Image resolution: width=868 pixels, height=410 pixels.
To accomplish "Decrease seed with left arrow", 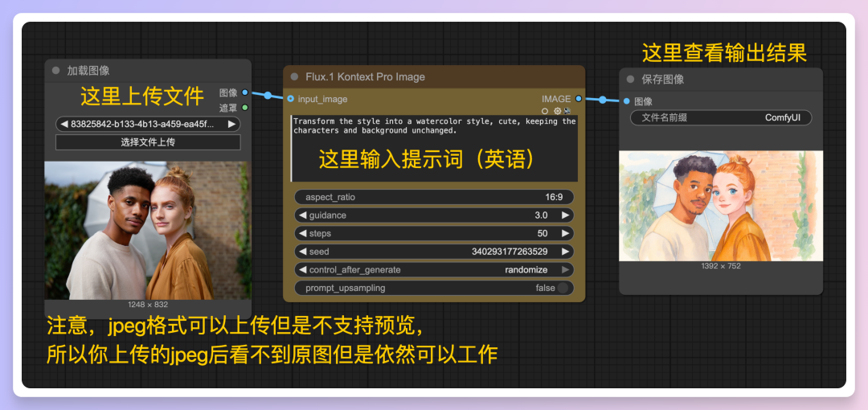I will point(303,252).
